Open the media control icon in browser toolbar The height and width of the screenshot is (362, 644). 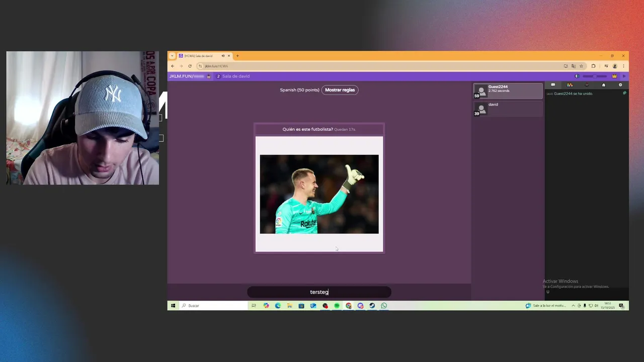[x=606, y=66]
